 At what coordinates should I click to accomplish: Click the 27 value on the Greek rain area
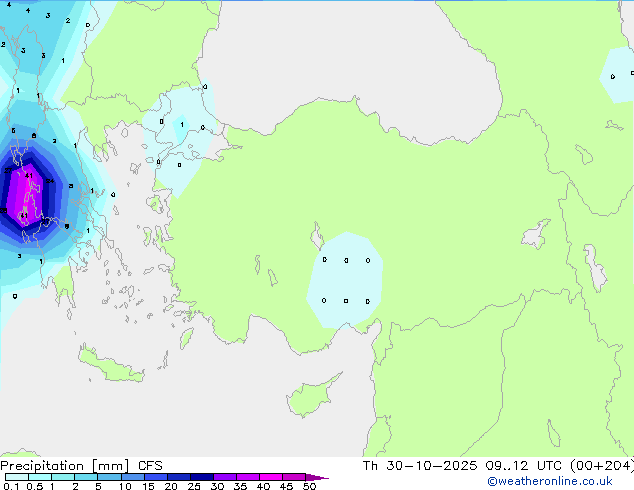[9, 170]
